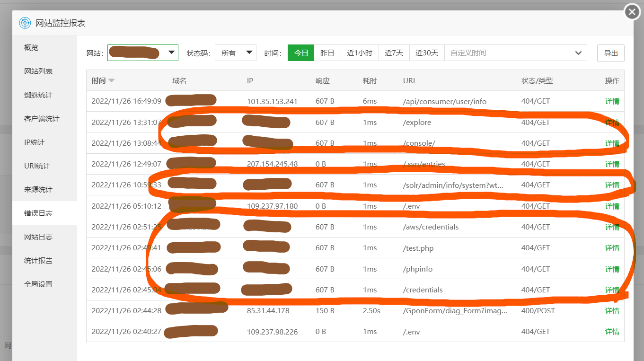The width and height of the screenshot is (644, 361).
Task: Filter logs to 近7天
Action: 394,53
